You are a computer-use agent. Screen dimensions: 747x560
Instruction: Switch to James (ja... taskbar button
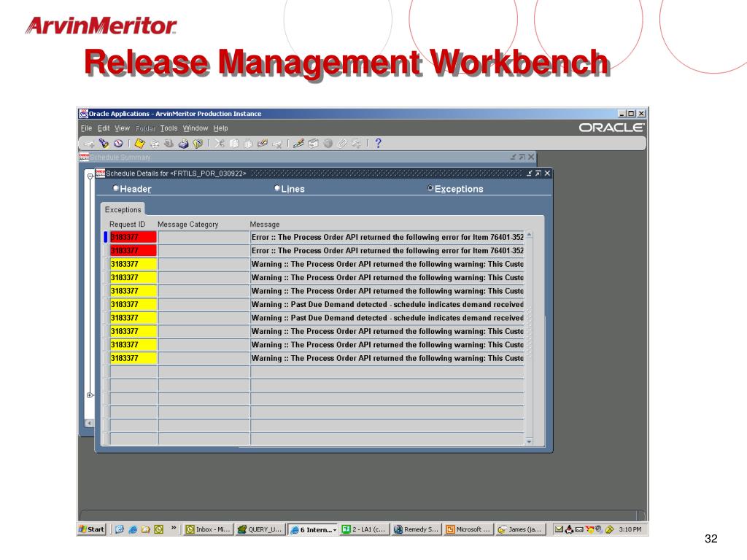pyautogui.click(x=519, y=529)
